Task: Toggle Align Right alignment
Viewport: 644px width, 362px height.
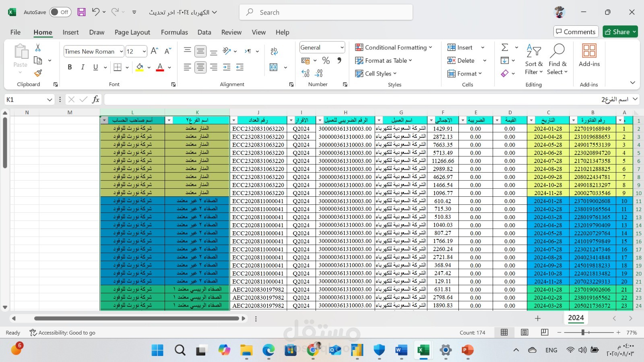Action: click(x=214, y=67)
